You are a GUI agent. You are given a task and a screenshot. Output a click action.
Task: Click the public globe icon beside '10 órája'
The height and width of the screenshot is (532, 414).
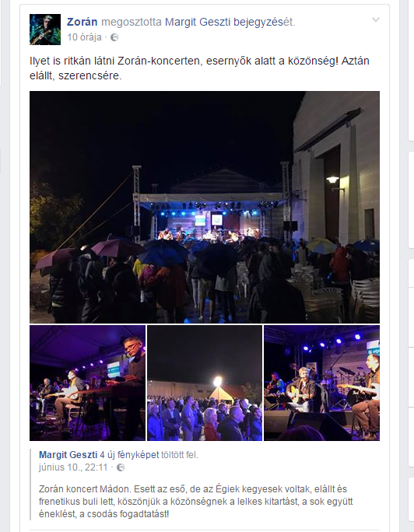(x=114, y=37)
